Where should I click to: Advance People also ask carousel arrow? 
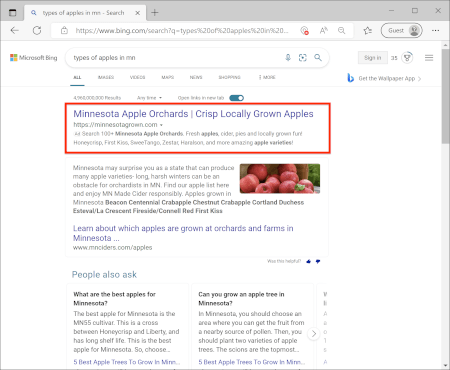pos(314,333)
